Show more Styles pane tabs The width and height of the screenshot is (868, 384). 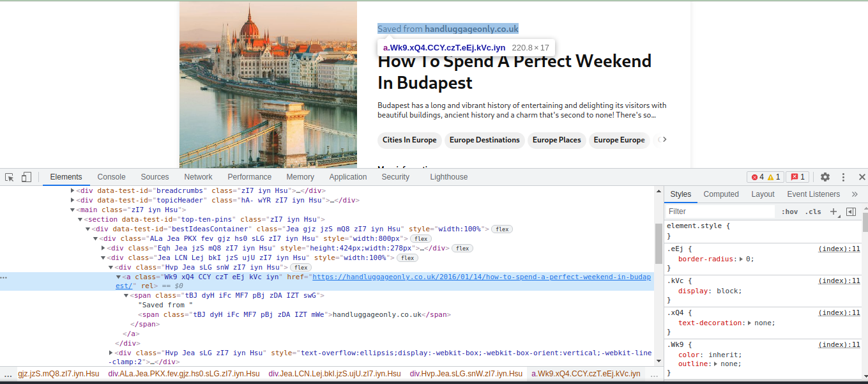[855, 194]
